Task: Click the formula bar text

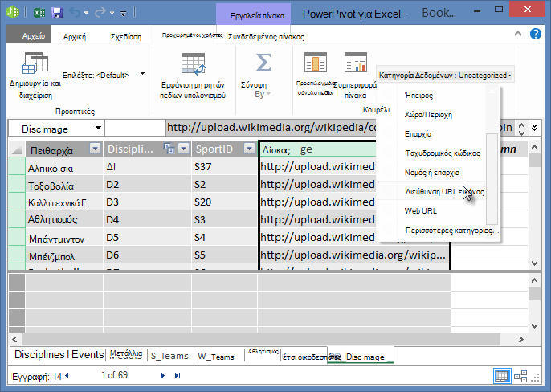Action: click(x=271, y=127)
